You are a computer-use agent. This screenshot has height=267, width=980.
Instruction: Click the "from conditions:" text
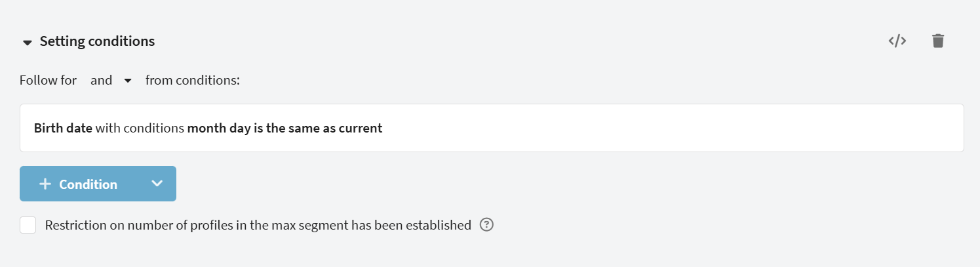(193, 81)
